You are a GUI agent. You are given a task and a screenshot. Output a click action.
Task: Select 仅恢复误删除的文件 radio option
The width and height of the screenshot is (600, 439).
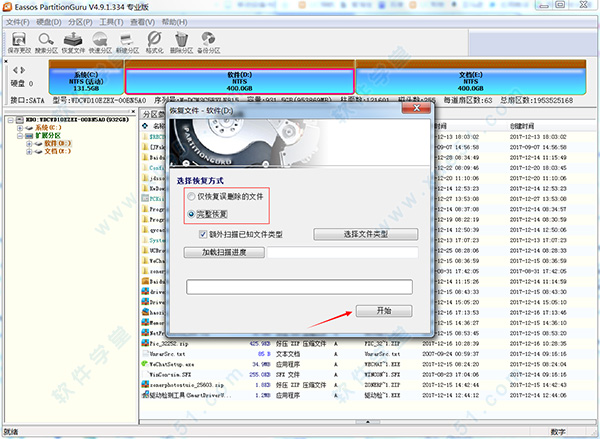click(191, 197)
